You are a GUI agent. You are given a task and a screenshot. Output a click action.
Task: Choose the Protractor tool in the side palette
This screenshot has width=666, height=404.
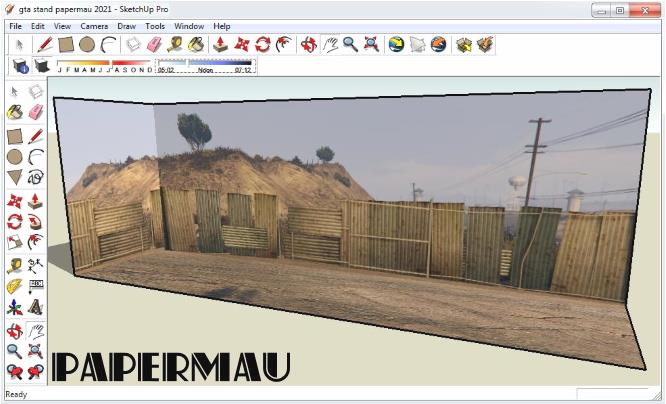pyautogui.click(x=14, y=286)
